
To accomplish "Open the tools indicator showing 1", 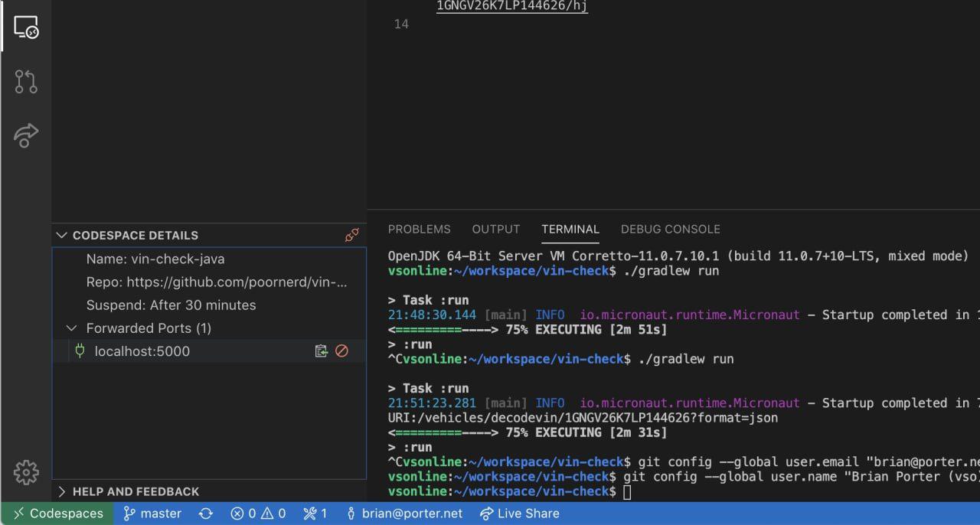I will (x=315, y=514).
